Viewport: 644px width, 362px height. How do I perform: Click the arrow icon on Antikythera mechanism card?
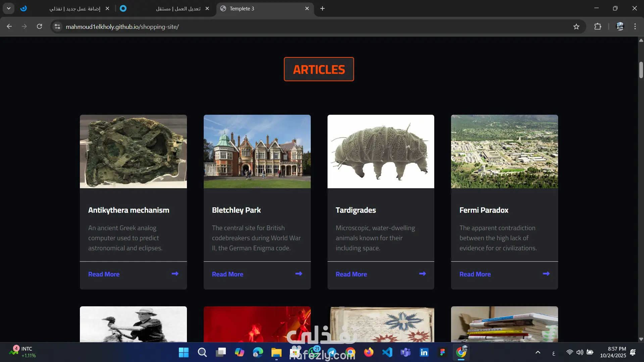pos(175,274)
